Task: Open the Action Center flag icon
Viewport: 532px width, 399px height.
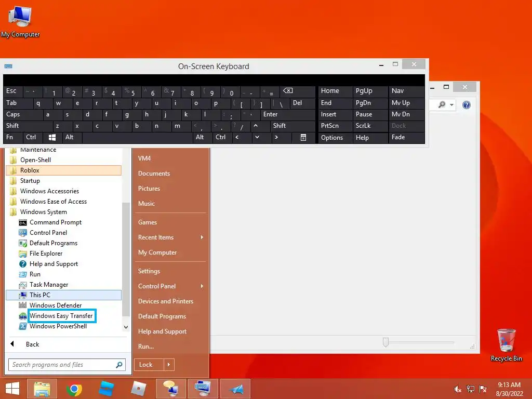Action: (483, 389)
